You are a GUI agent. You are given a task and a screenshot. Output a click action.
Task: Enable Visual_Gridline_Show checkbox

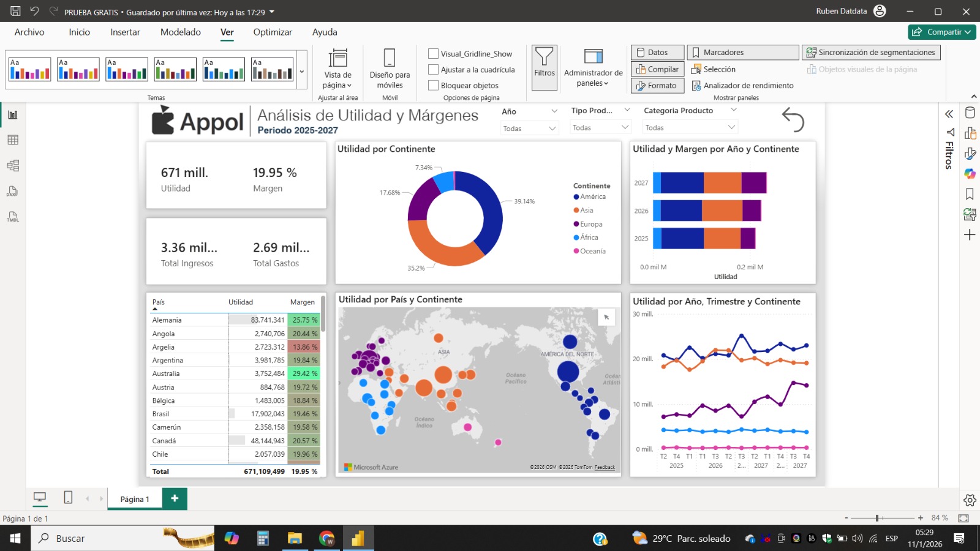pos(434,54)
